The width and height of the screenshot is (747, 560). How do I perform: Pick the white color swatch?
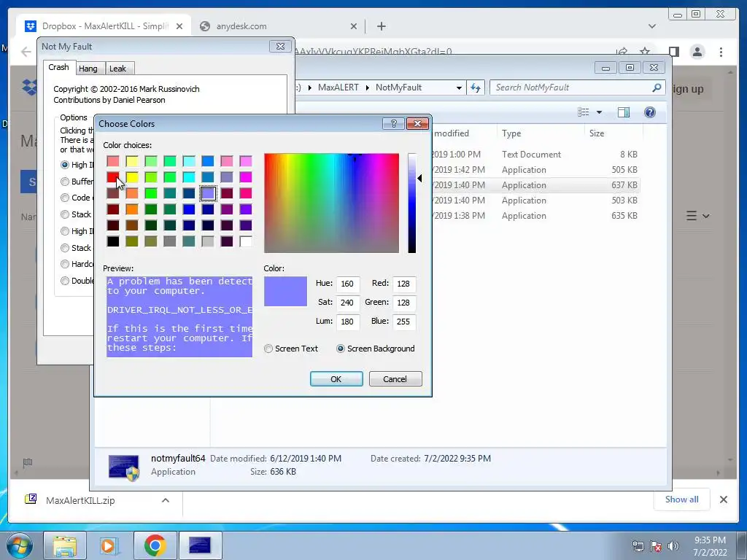tap(246, 241)
